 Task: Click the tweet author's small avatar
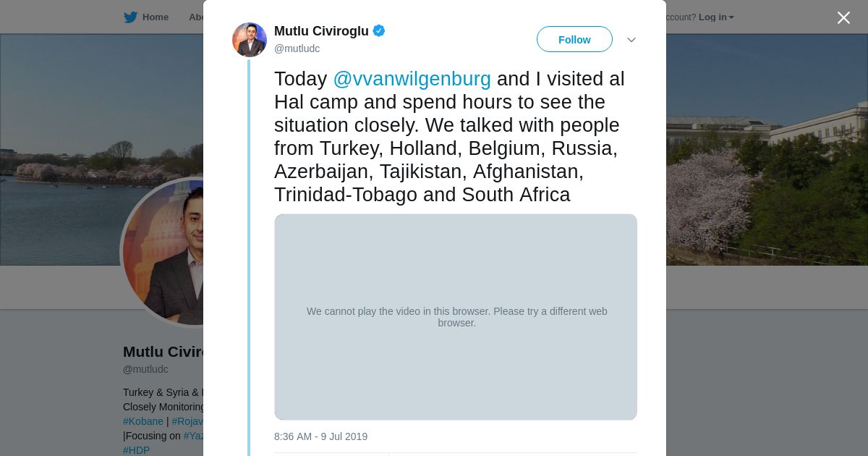[x=250, y=40]
